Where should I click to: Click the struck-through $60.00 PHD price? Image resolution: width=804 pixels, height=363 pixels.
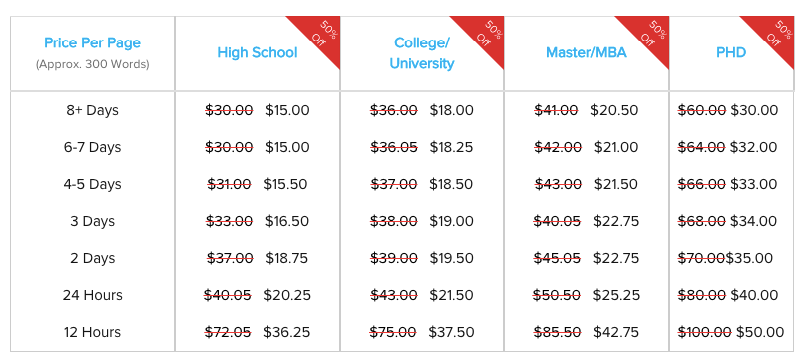[x=702, y=110]
